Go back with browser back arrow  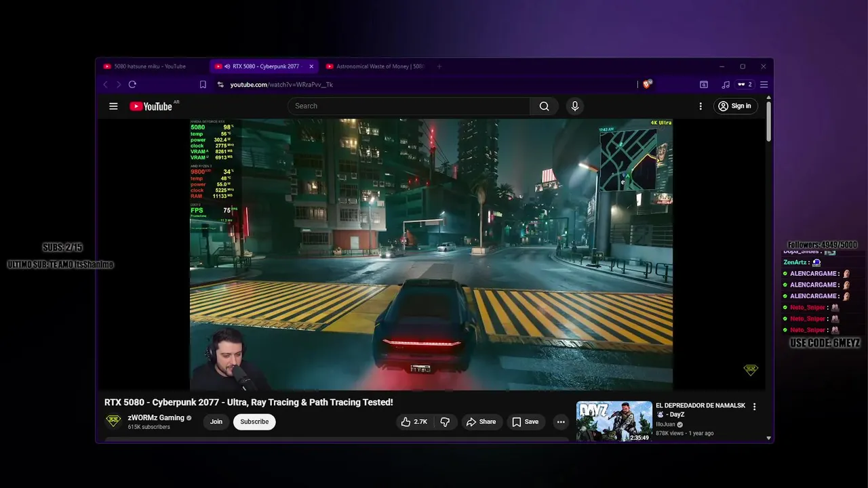(x=105, y=85)
